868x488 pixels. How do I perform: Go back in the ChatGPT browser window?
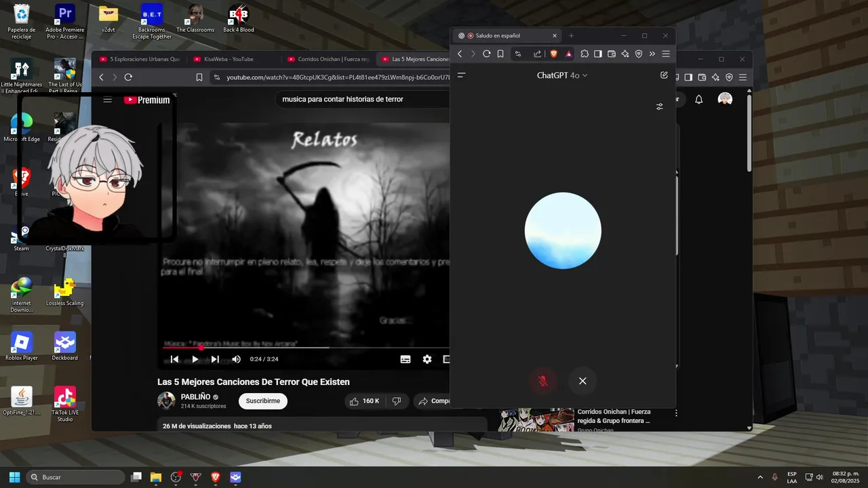tap(460, 54)
